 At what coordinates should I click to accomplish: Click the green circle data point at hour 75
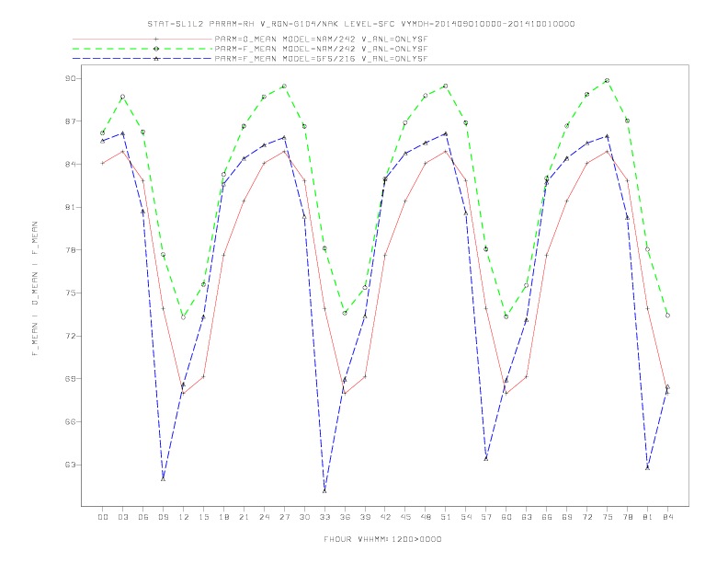pos(607,80)
